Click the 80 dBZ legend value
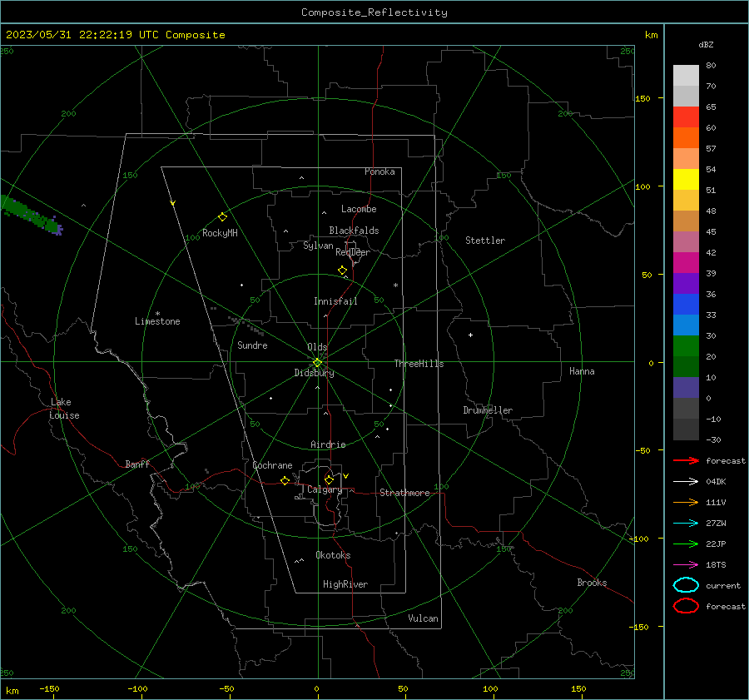The height and width of the screenshot is (700, 749). tap(711, 66)
